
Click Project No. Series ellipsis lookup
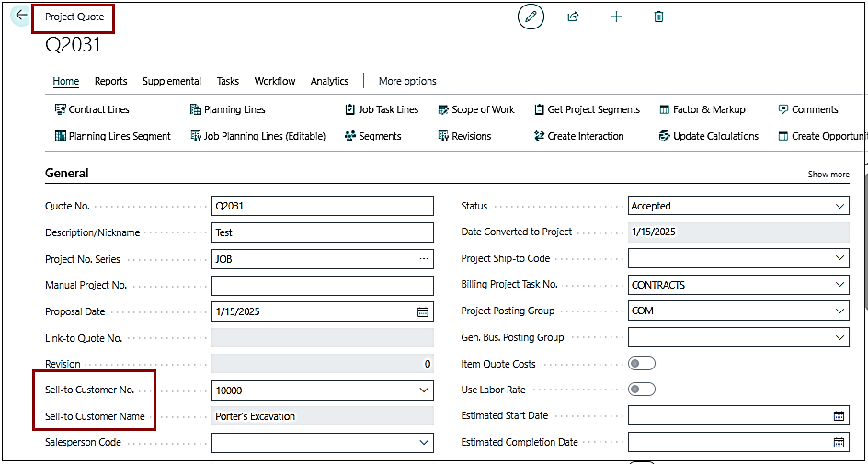tap(424, 259)
